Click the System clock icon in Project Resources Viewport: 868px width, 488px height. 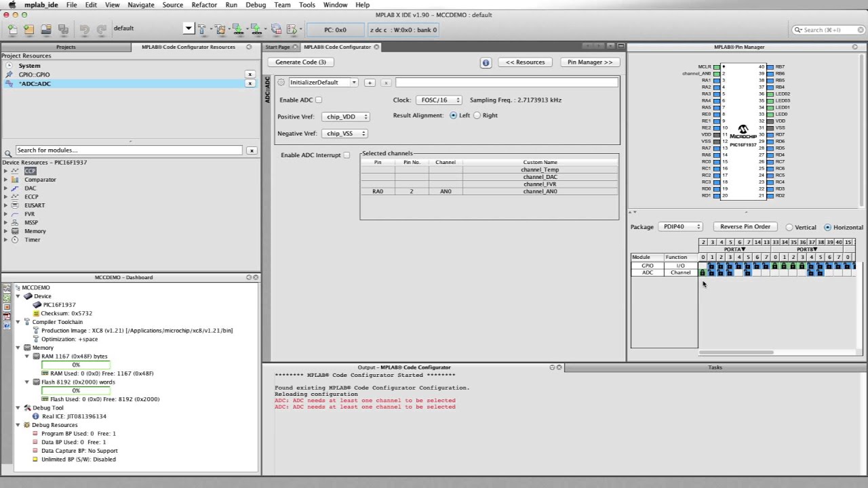(x=9, y=66)
